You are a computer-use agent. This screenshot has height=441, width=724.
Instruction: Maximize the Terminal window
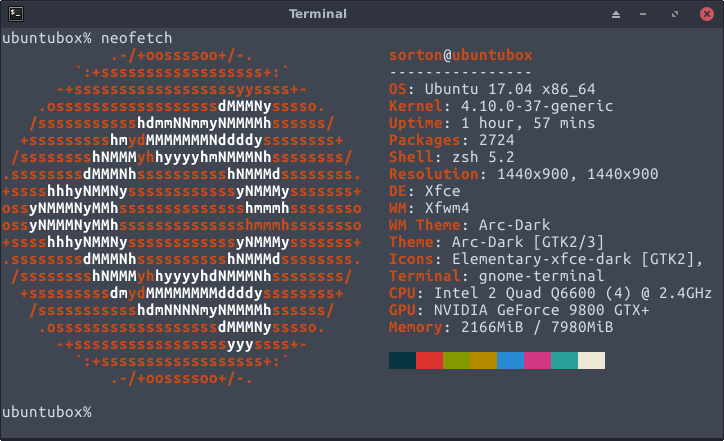click(x=675, y=14)
